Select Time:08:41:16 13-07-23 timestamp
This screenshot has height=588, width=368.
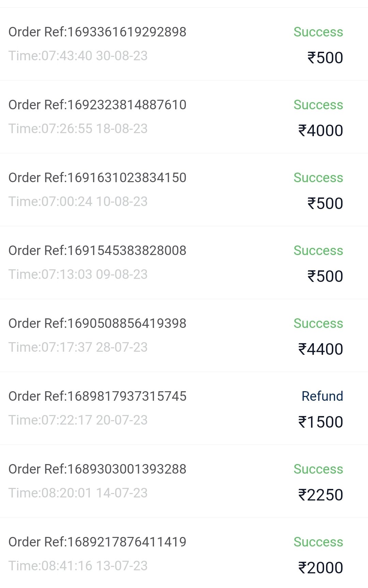tap(78, 566)
